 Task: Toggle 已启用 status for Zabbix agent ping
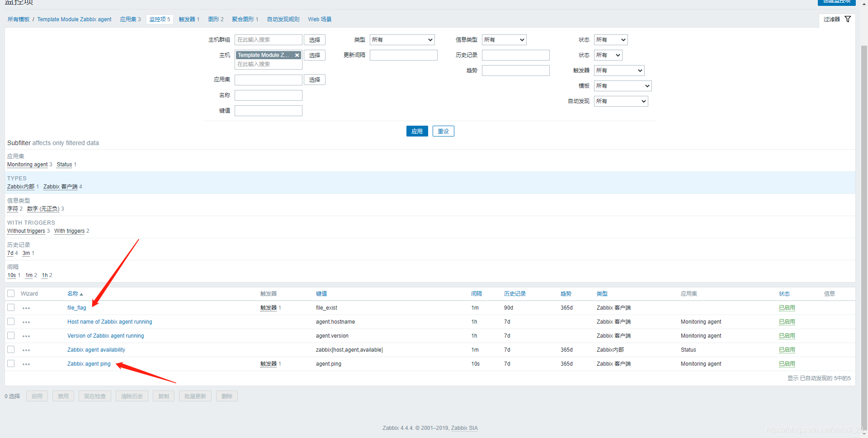click(x=787, y=364)
